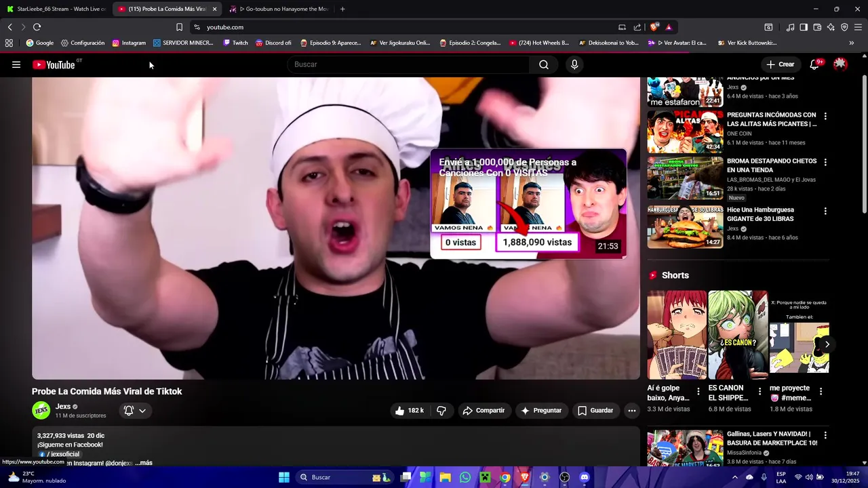868x488 pixels.
Task: Open the Instagram bookmark
Action: (x=129, y=43)
